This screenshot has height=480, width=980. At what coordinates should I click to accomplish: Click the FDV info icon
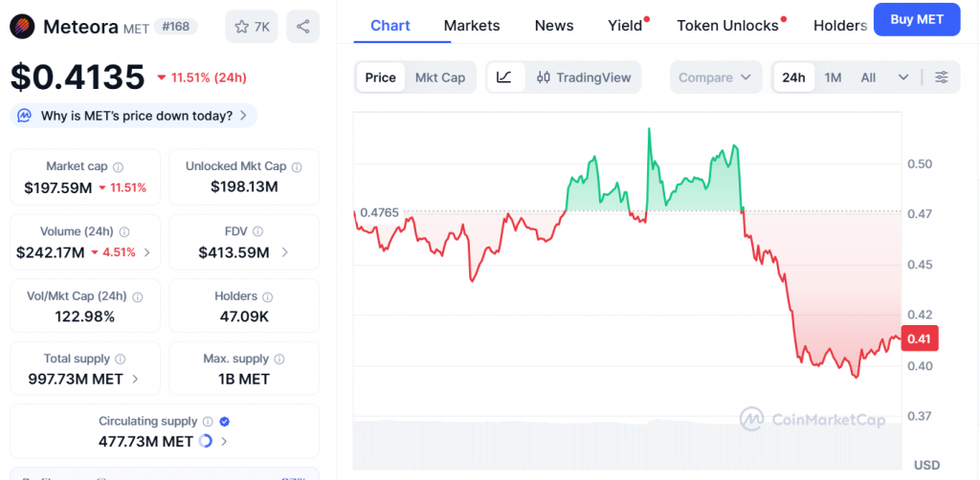257,231
